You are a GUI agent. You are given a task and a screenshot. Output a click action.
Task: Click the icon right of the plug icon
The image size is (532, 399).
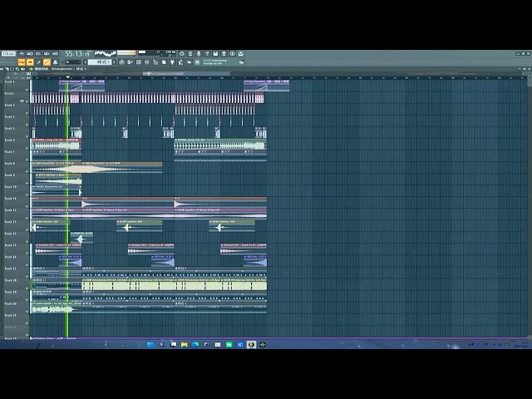[180, 62]
